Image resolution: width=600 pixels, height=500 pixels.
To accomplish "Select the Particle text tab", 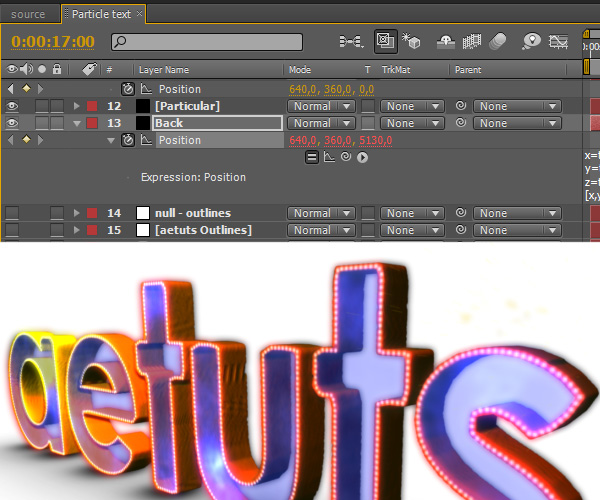I will pyautogui.click(x=101, y=15).
